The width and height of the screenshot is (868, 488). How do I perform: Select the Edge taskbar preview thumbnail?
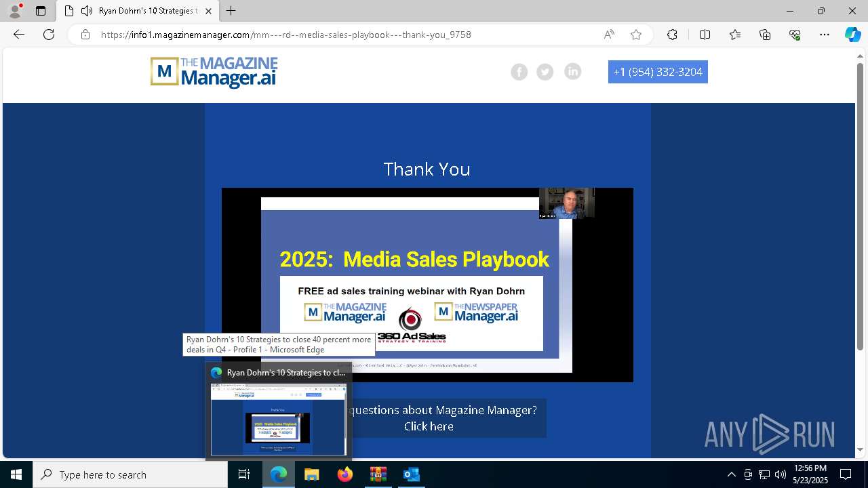tap(279, 419)
